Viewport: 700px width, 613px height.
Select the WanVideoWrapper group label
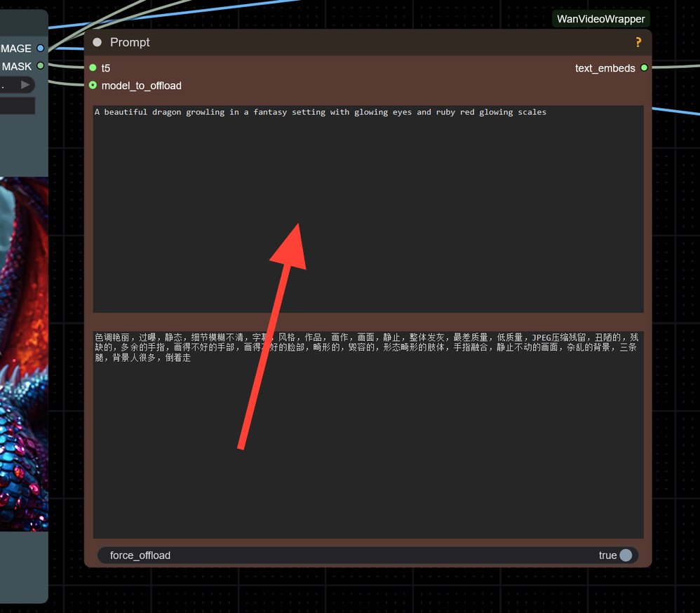(x=600, y=19)
